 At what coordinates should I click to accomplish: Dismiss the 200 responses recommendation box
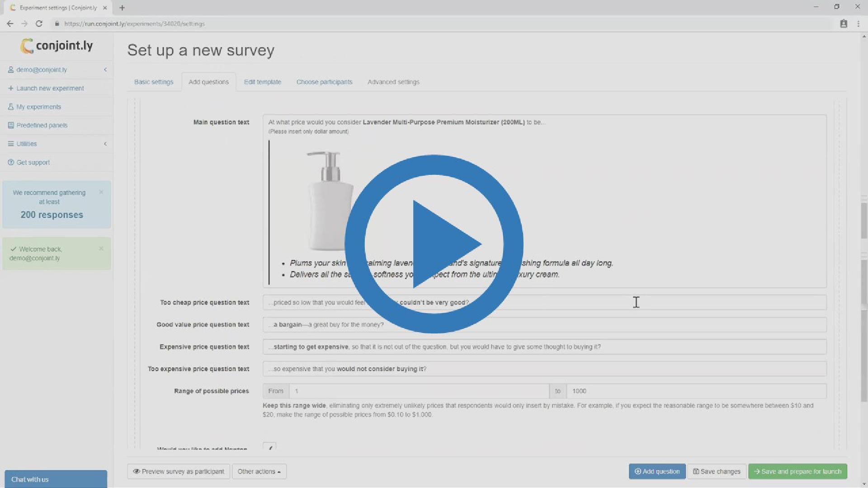coord(101,192)
